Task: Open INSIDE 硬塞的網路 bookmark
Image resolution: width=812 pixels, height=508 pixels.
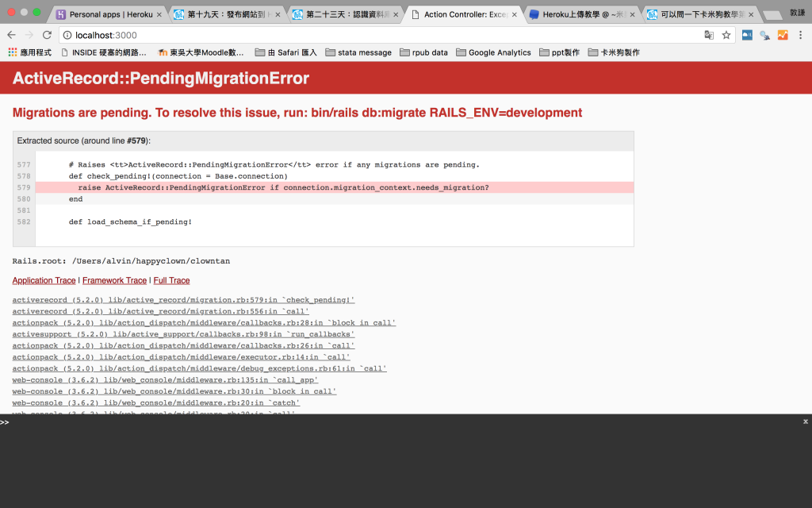Action: point(104,52)
